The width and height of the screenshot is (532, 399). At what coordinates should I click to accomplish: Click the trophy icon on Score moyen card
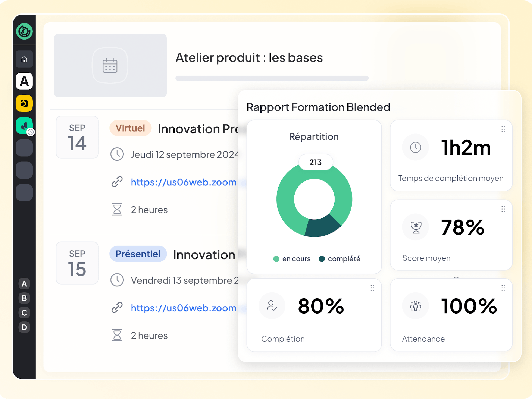point(415,227)
